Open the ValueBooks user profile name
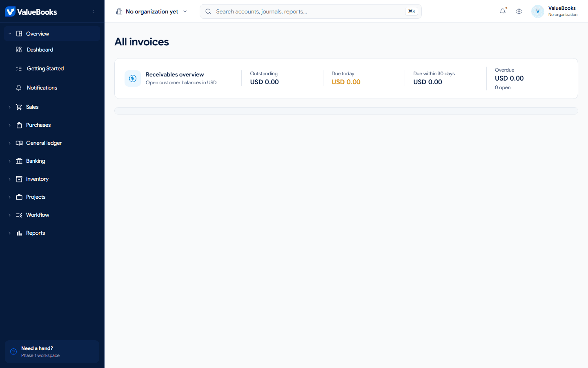The width and height of the screenshot is (588, 368). [562, 8]
